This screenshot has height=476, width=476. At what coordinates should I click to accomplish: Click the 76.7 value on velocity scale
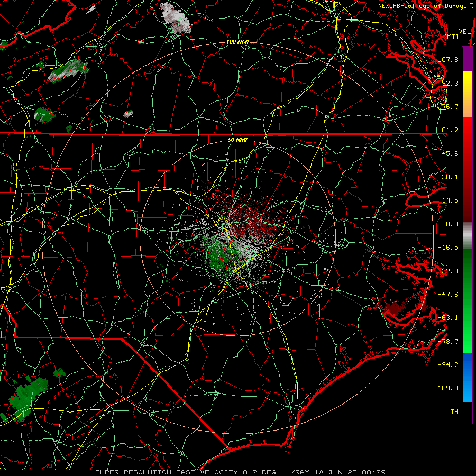(450, 106)
